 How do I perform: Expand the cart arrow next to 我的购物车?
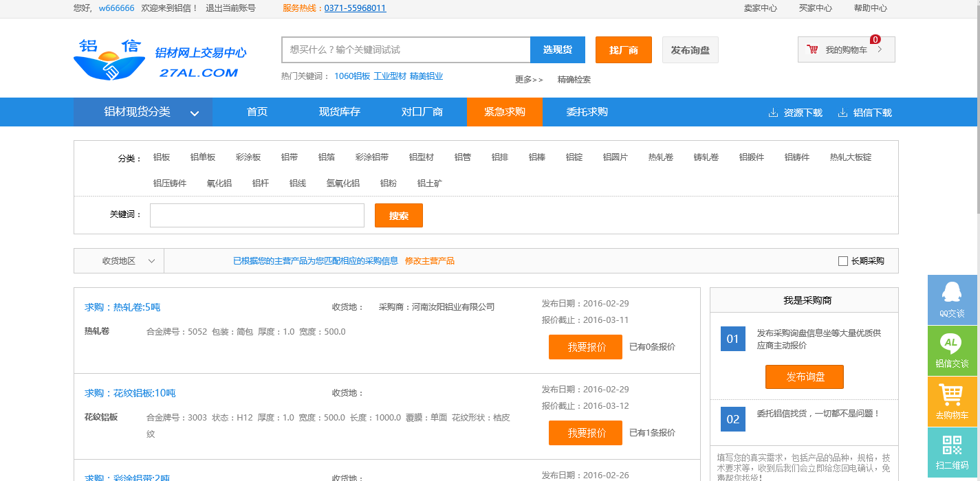(x=880, y=49)
